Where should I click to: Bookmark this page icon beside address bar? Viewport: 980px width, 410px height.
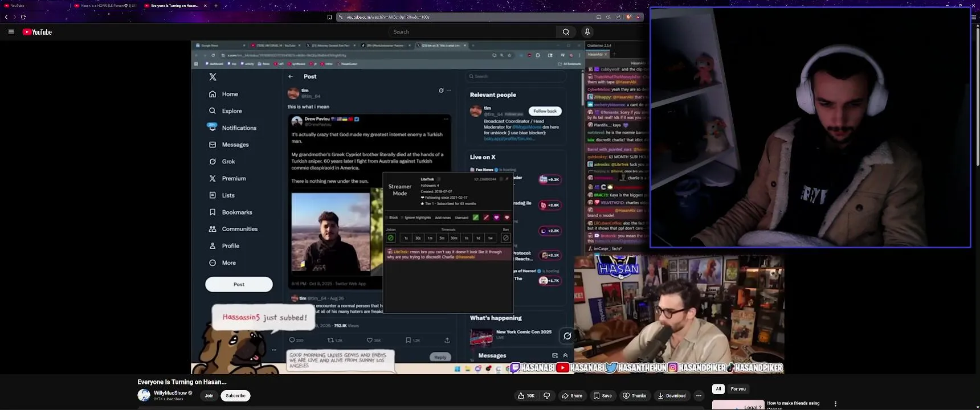click(x=329, y=17)
